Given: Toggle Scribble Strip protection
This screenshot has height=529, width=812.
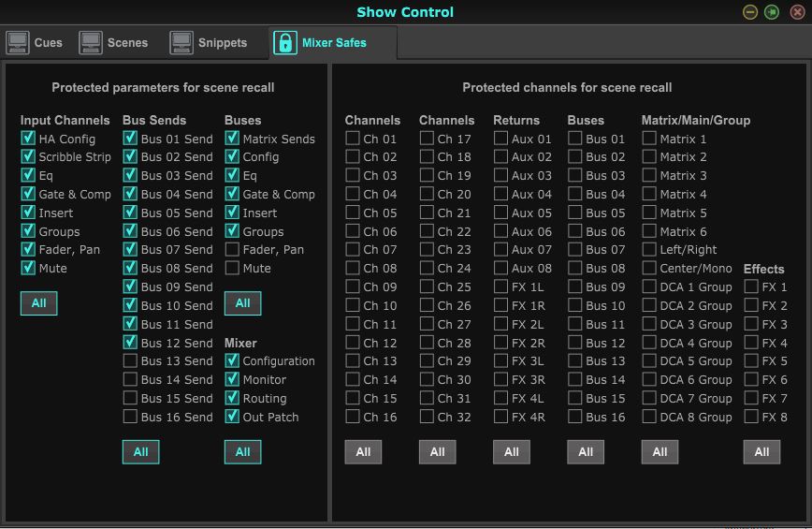Looking at the screenshot, I should (28, 156).
